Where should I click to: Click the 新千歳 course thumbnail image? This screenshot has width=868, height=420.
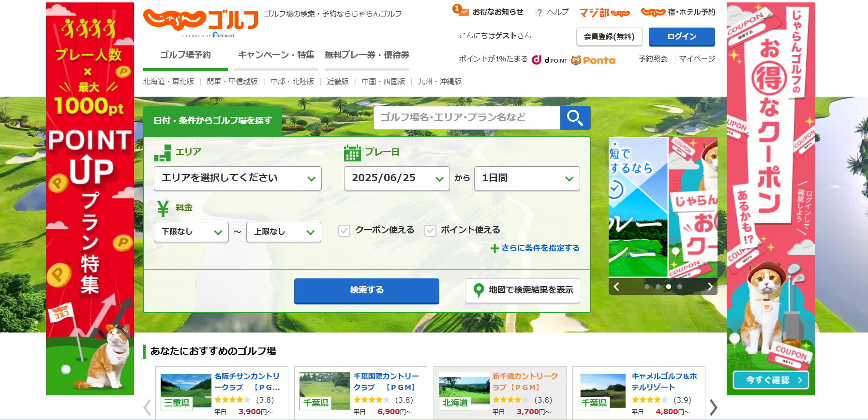(464, 391)
